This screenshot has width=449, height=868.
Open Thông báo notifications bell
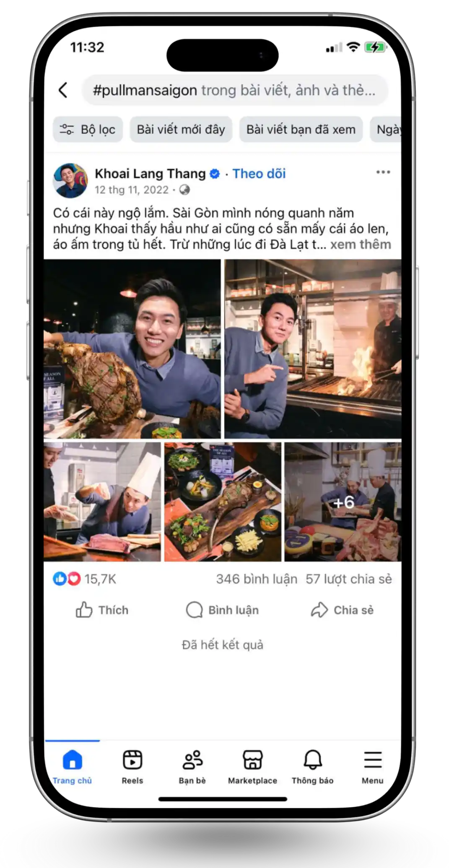[313, 759]
